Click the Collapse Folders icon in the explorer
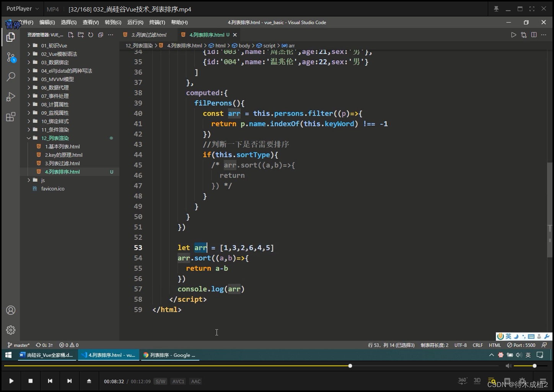This screenshot has width=554, height=392. (x=101, y=35)
